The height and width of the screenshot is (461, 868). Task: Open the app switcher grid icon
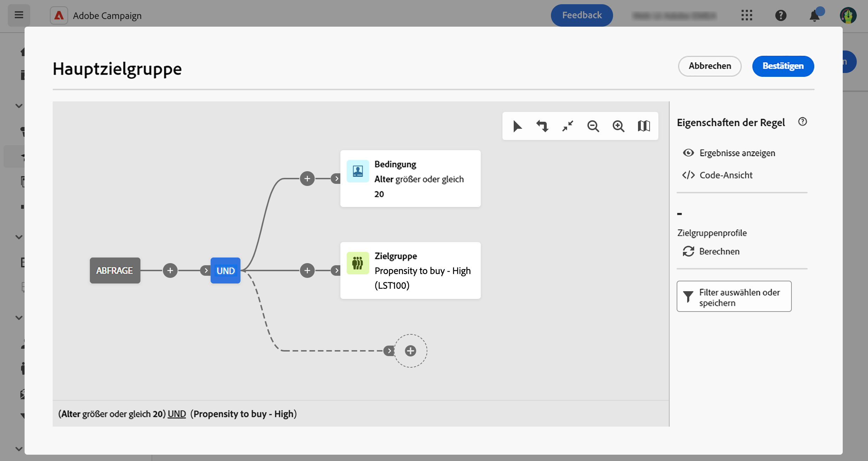(x=747, y=15)
